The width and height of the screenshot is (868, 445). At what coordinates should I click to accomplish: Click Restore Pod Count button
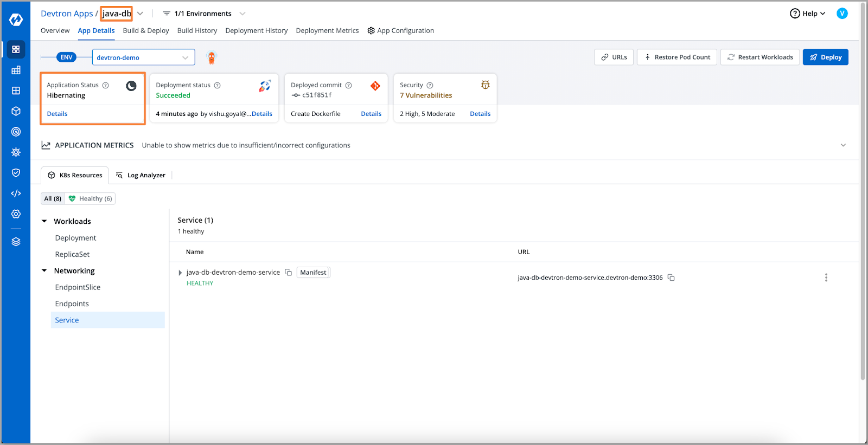(677, 57)
